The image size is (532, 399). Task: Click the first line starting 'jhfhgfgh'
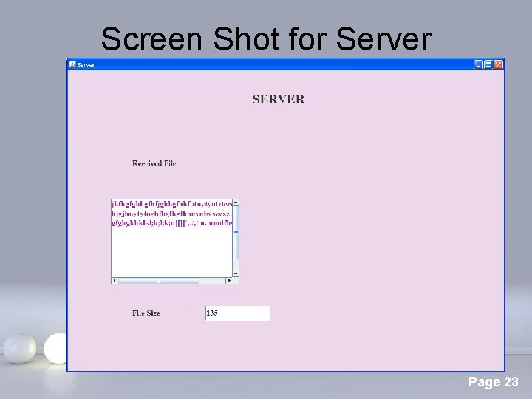pyautogui.click(x=171, y=204)
